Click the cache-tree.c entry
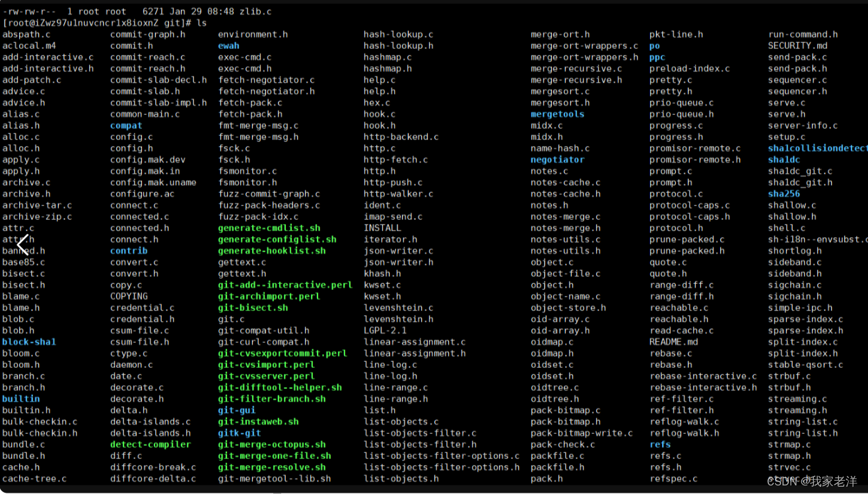Image resolution: width=868 pixels, height=494 pixels. coord(34,479)
